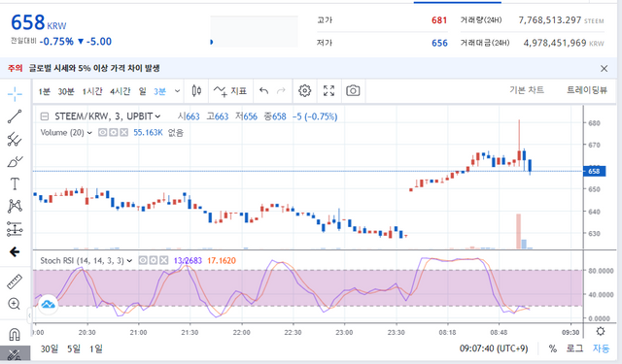Viewport: 622px width, 364px height.
Task: Set date range to 5일
Action: click(74, 348)
